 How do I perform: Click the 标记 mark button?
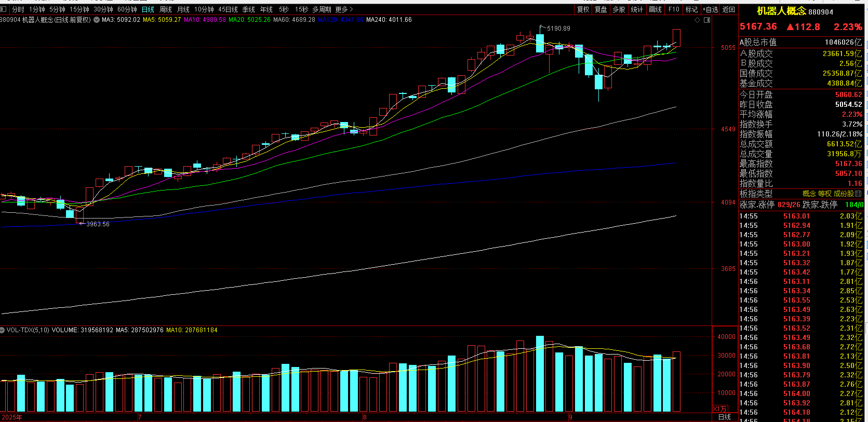691,9
